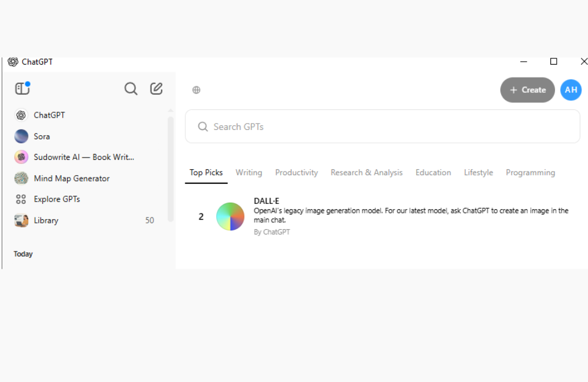Switch to the Education tab
The image size is (588, 382).
click(x=433, y=172)
